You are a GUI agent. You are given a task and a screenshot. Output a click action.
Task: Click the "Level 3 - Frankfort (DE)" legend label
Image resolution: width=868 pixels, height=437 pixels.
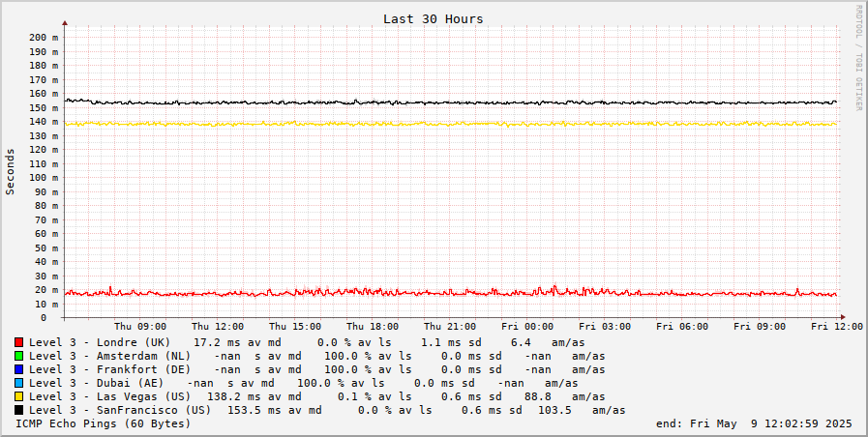[109, 369]
